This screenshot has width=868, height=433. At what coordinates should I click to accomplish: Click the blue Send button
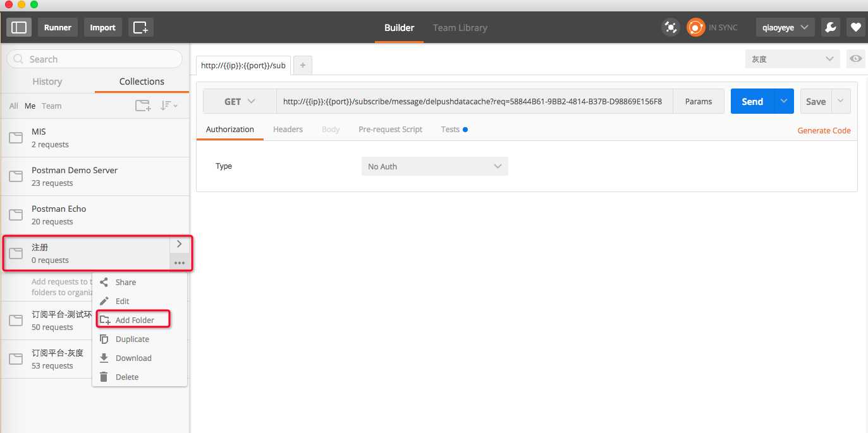[752, 101]
